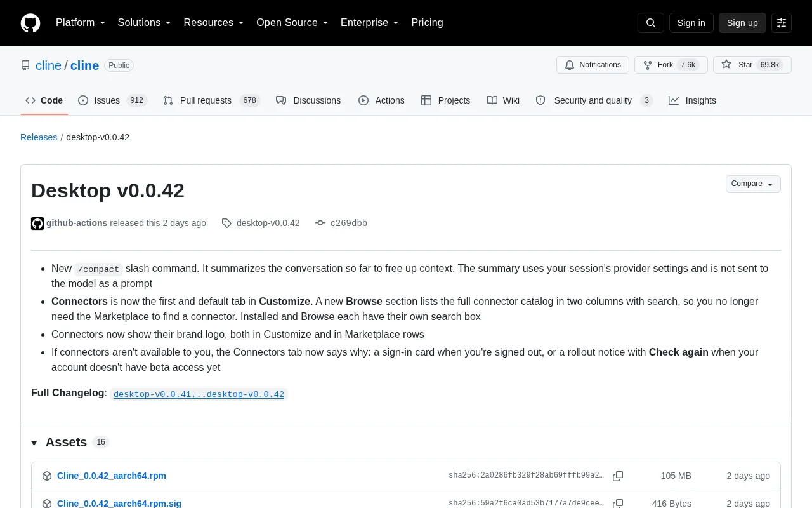This screenshot has height=508, width=812.
Task: Star the cline repository
Action: point(752,65)
